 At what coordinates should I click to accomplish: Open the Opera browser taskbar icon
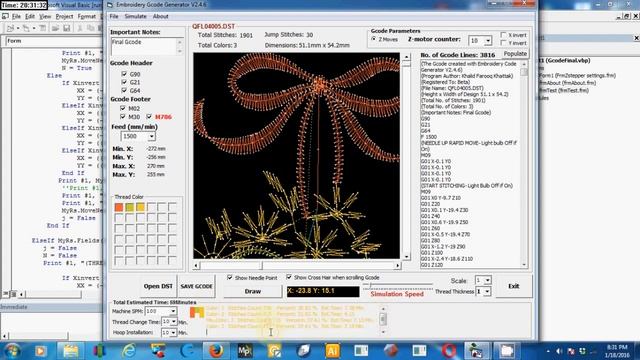click(448, 351)
